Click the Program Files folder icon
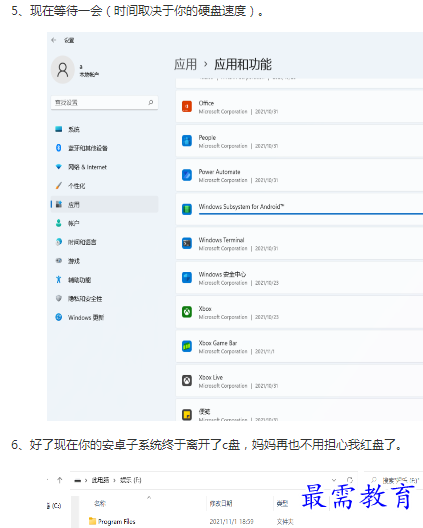The image size is (423, 528). coord(92,521)
